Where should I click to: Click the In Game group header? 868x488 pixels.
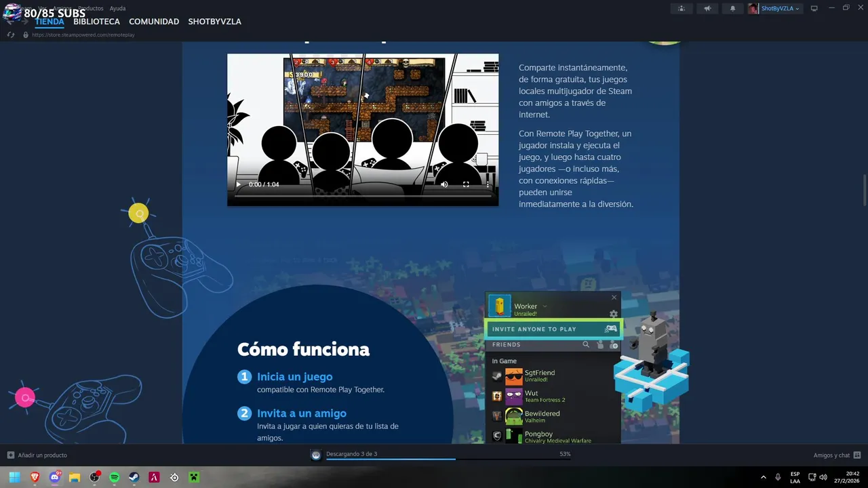[x=505, y=361]
